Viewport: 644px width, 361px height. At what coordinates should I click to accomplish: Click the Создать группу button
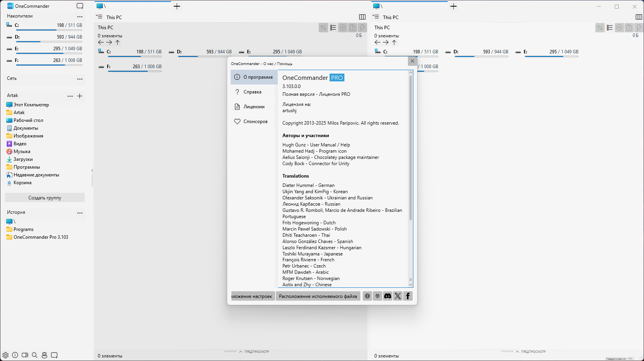pyautogui.click(x=45, y=198)
